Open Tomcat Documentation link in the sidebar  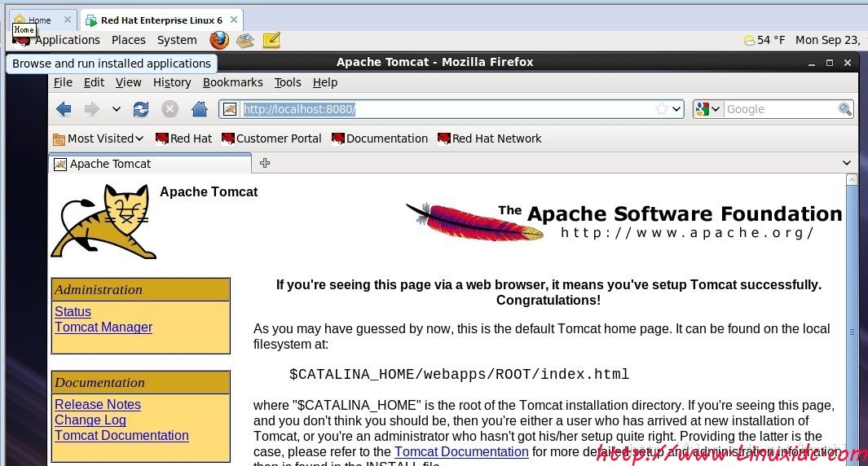pos(121,436)
